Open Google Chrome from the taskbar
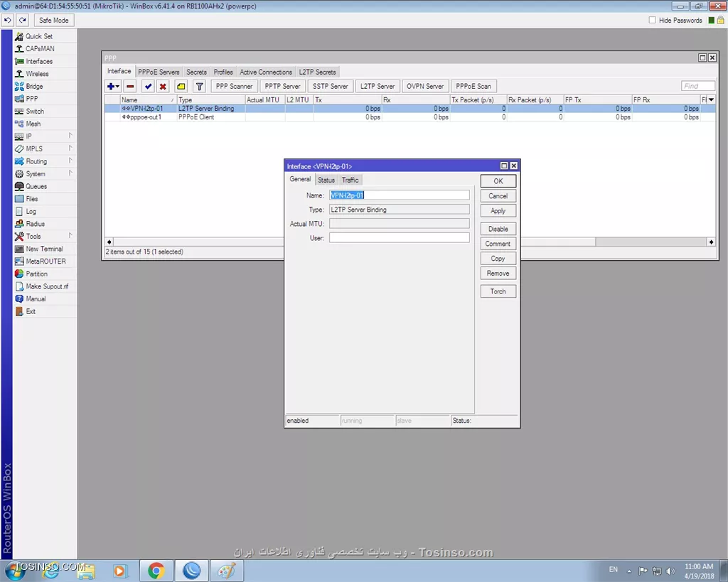The width and height of the screenshot is (728, 582). (x=156, y=571)
